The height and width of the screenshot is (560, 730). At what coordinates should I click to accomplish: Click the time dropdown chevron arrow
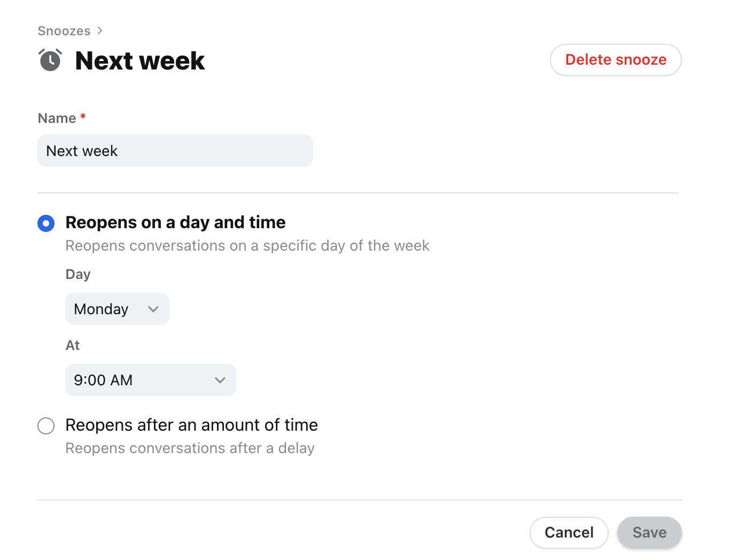click(220, 380)
